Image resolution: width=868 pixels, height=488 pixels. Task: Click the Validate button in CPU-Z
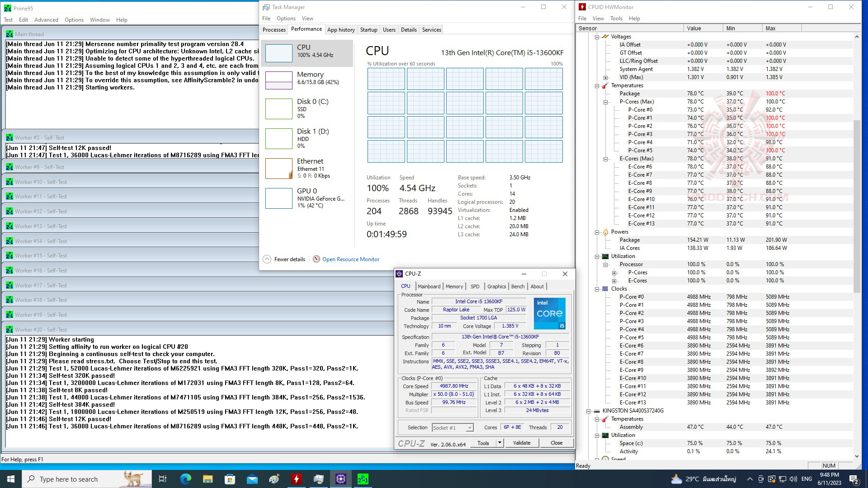click(522, 443)
